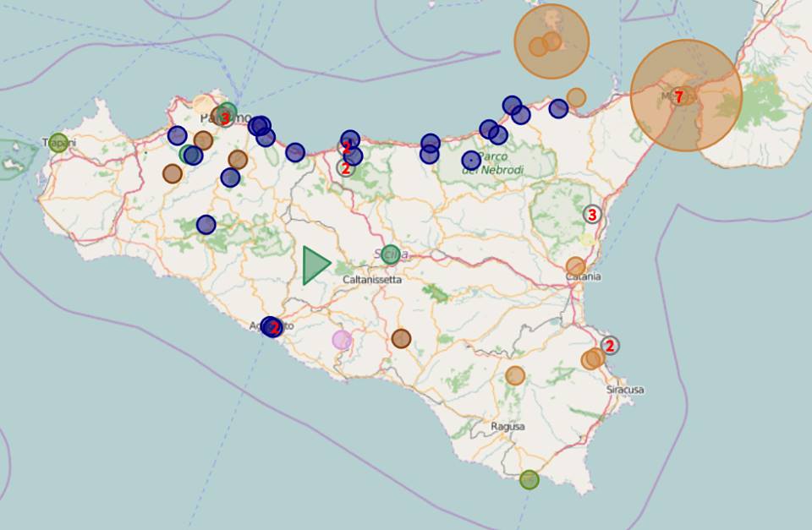
Task: Select the orange marker north of Ragusa
Action: (x=515, y=375)
